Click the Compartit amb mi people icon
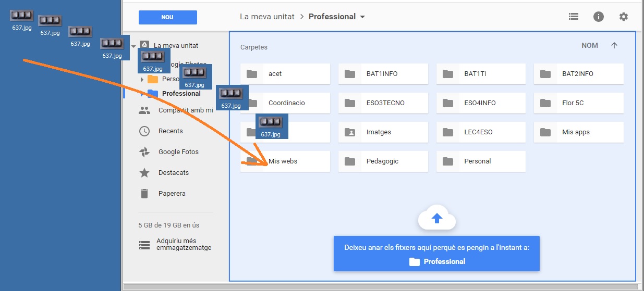 point(144,110)
